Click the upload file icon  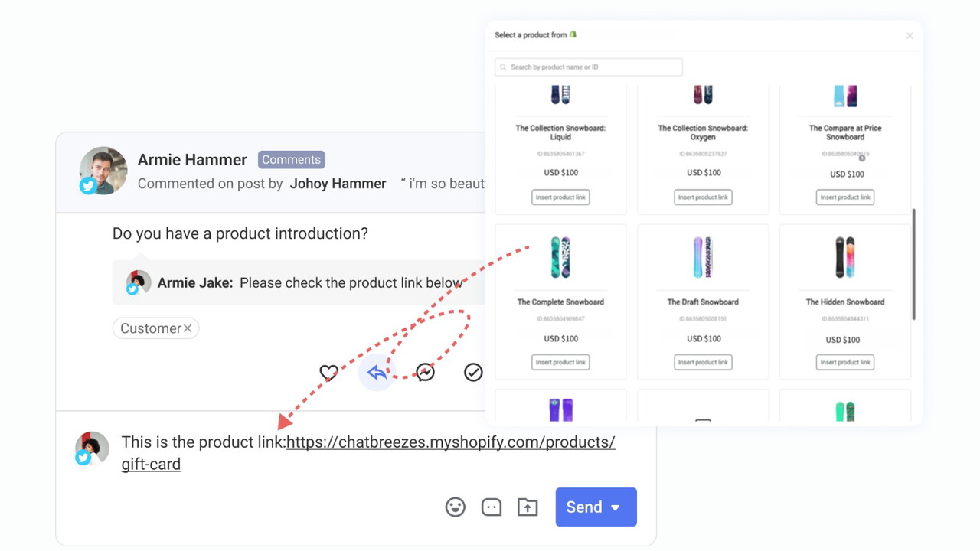click(528, 507)
